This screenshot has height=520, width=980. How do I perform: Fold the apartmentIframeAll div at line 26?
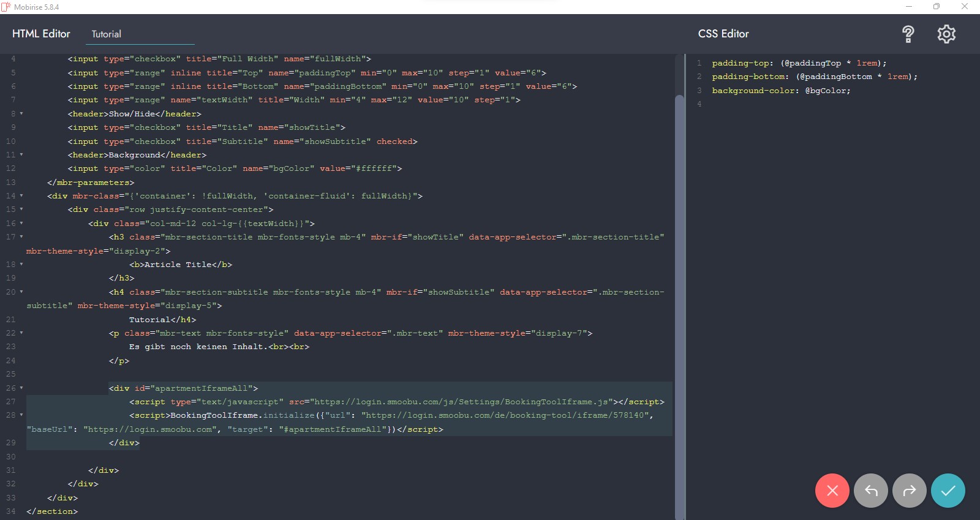pyautogui.click(x=21, y=388)
